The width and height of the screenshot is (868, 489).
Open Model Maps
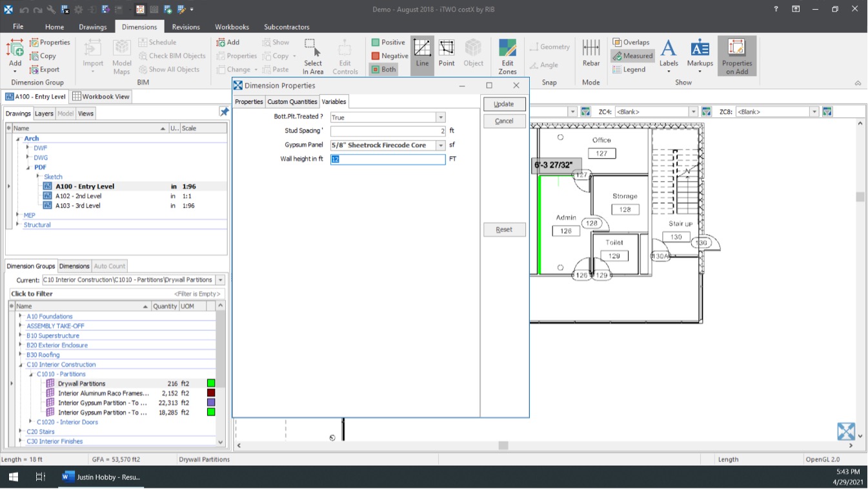click(x=122, y=55)
